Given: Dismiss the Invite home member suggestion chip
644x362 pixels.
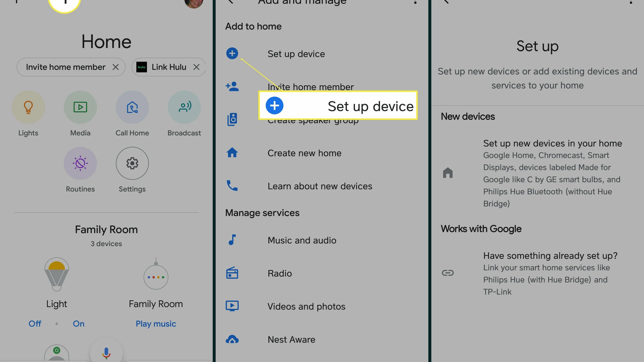Looking at the screenshot, I should (116, 67).
